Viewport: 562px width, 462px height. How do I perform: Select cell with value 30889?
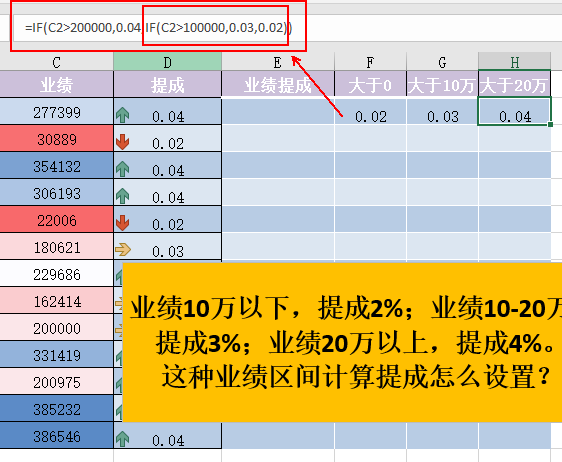pos(57,139)
